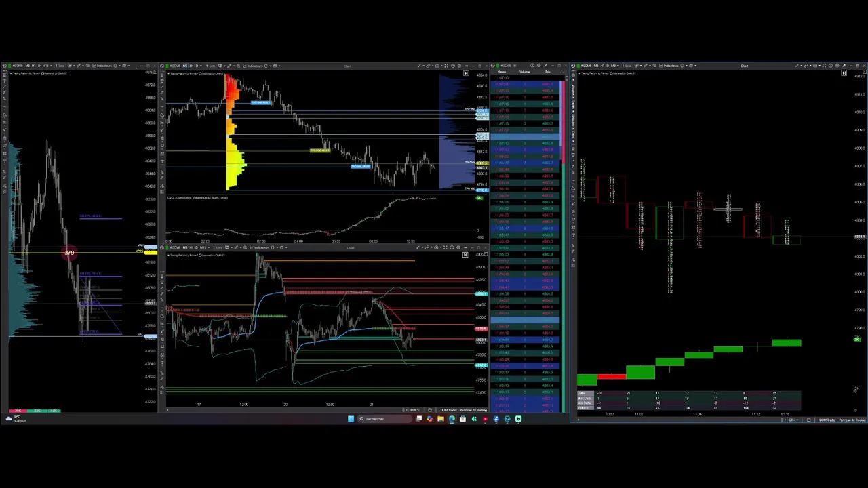This screenshot has height=488, width=868.
Task: Click the CVD Cumulative Volume Delta label
Action: [x=198, y=198]
